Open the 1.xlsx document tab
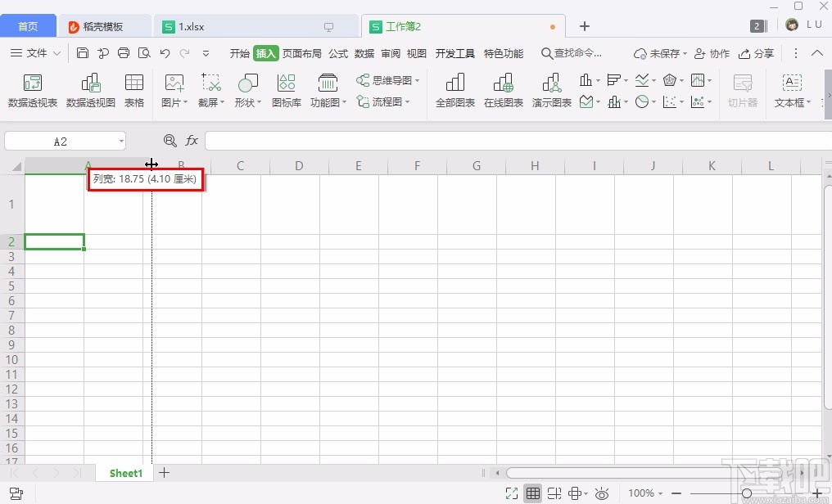This screenshot has height=504, width=832. tap(191, 25)
